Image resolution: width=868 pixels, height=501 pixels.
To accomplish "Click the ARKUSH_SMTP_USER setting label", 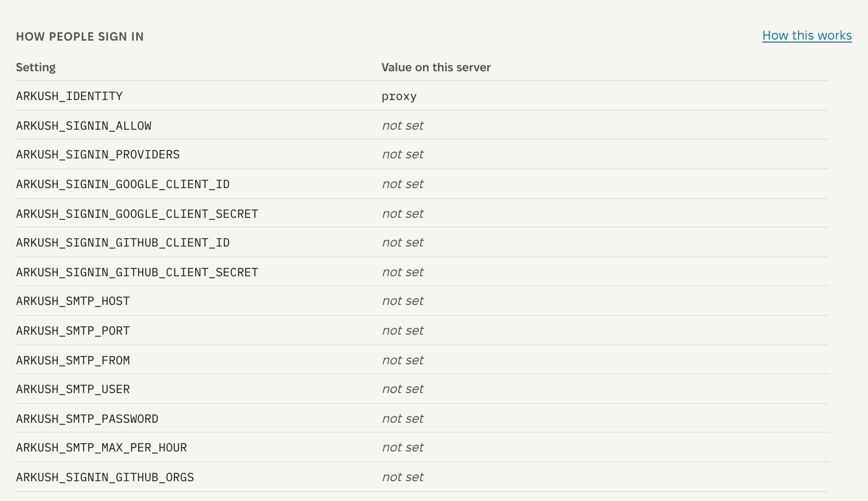I will point(73,389).
